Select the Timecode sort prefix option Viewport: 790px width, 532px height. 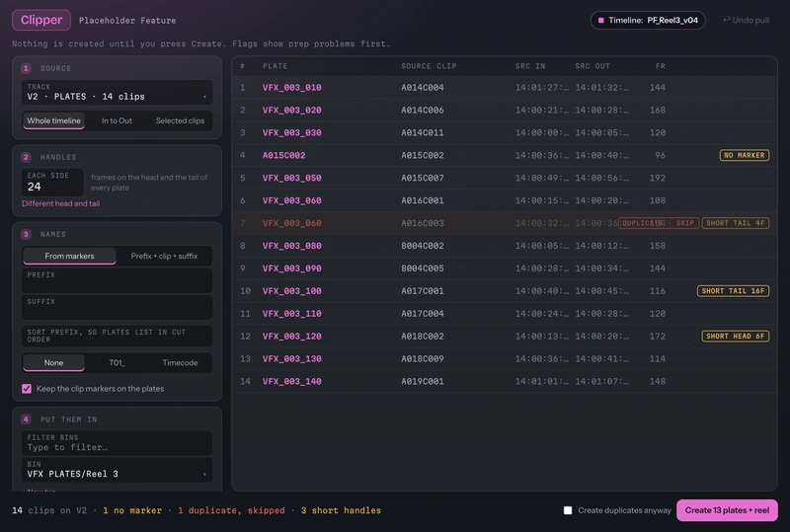pos(180,363)
